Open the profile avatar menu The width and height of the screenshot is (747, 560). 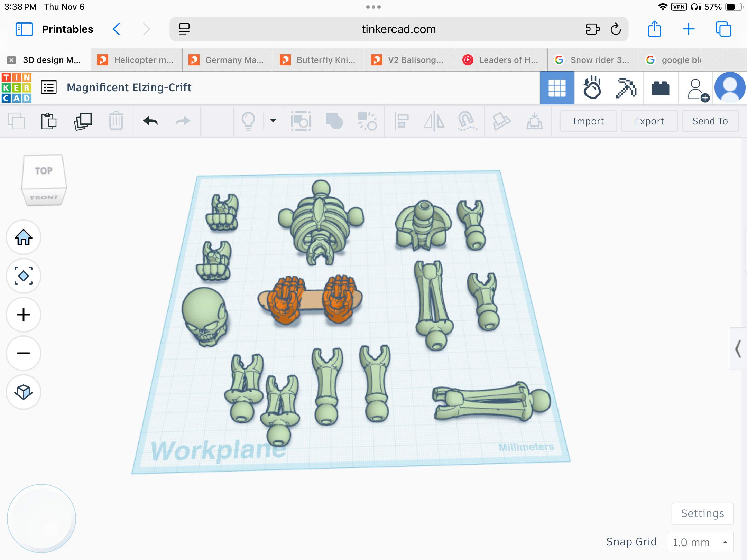pos(730,87)
